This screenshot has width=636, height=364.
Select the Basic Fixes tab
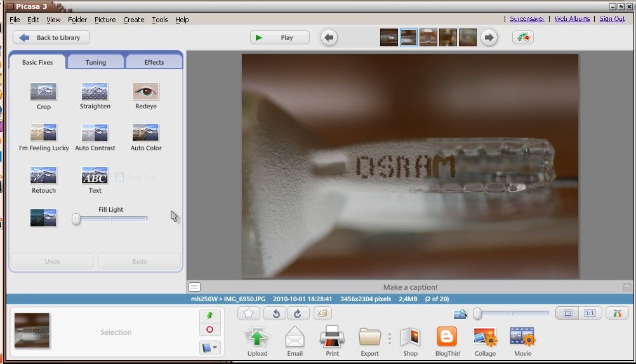[37, 62]
